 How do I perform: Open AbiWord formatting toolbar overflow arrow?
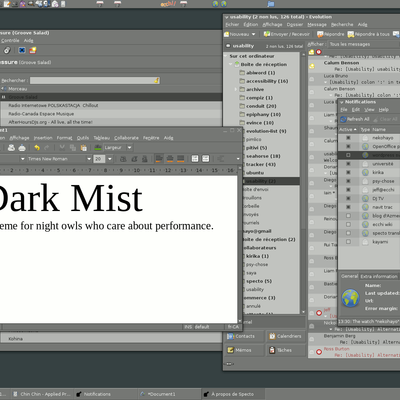coord(238,159)
